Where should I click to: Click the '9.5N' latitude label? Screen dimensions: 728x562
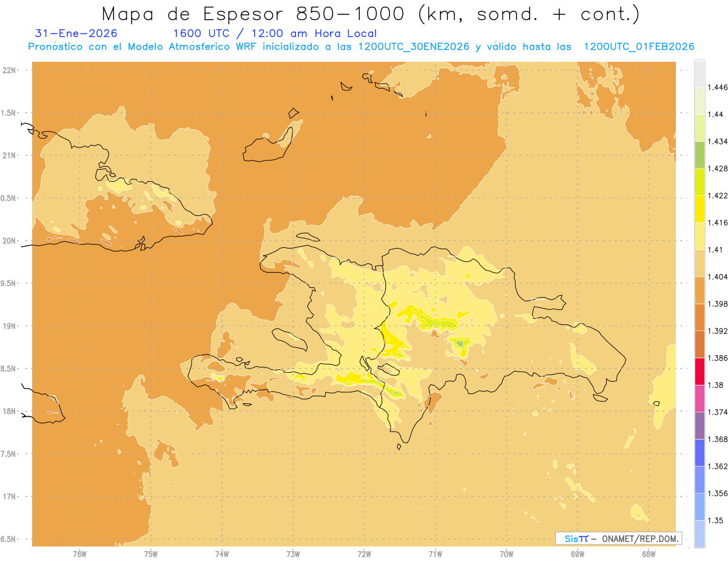[8, 283]
